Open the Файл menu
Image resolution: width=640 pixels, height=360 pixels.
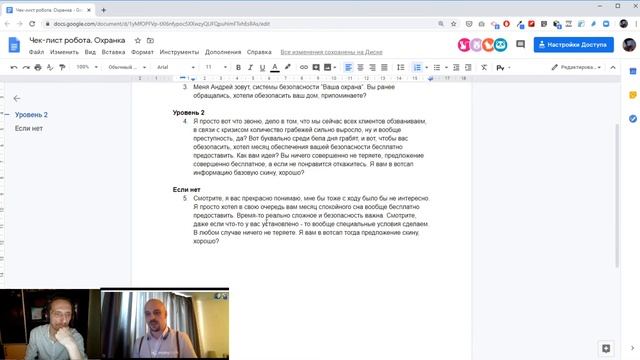[x=36, y=52]
